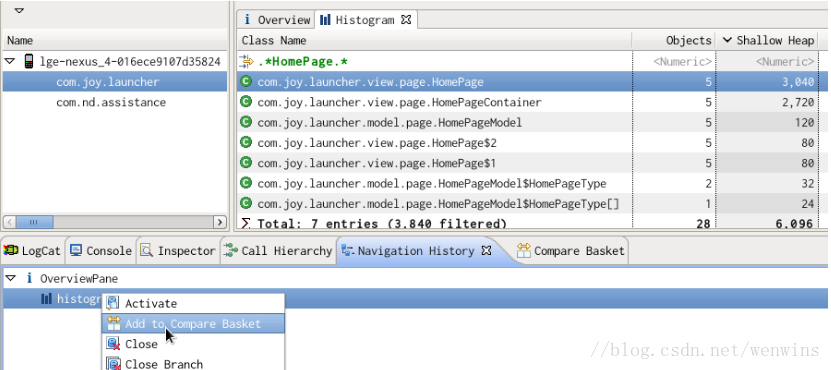The image size is (831, 370).
Task: Close the Histogram tab with its X
Action: click(405, 20)
